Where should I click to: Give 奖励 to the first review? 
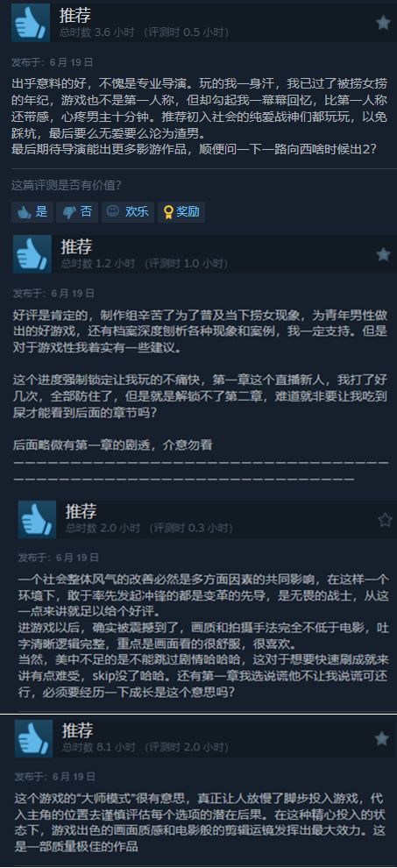(181, 211)
